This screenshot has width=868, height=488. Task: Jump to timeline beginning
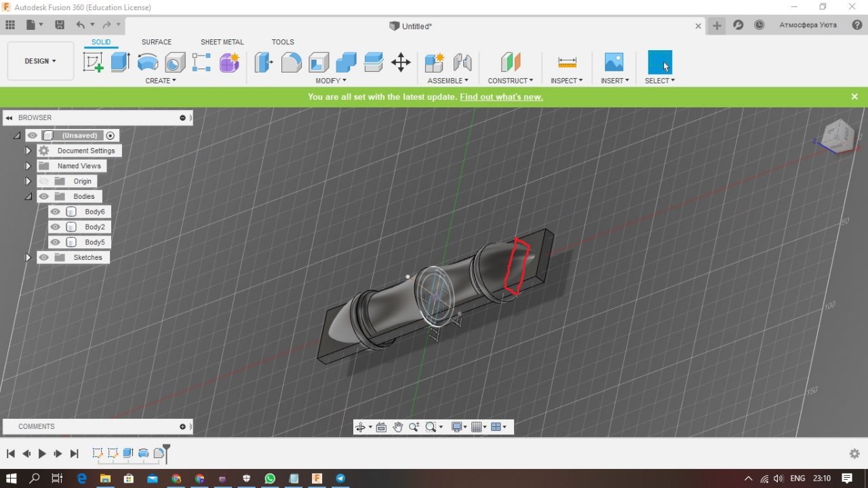[11, 453]
